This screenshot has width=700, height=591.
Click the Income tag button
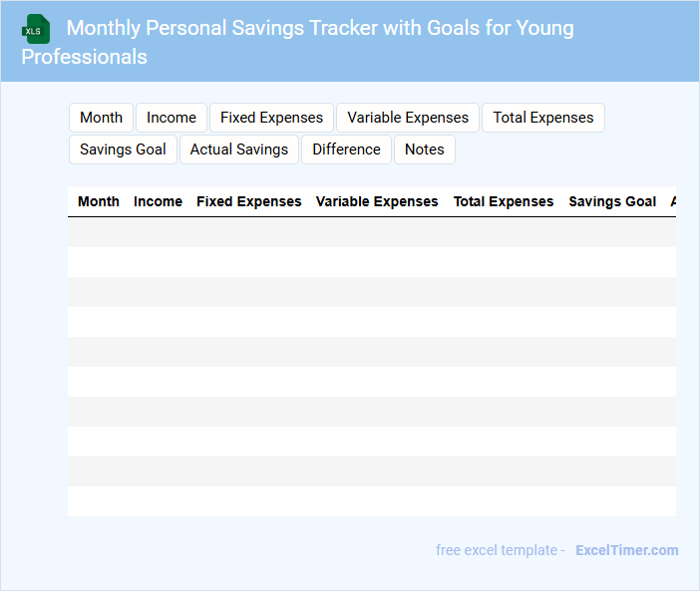pyautogui.click(x=172, y=118)
